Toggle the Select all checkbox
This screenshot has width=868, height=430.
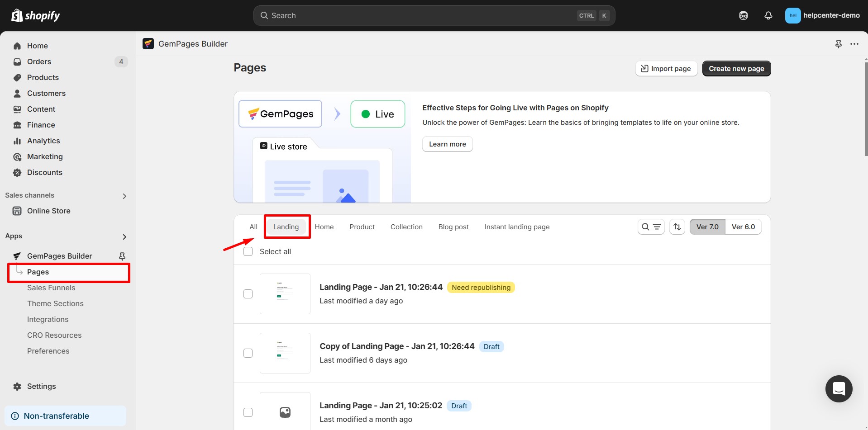248,251
